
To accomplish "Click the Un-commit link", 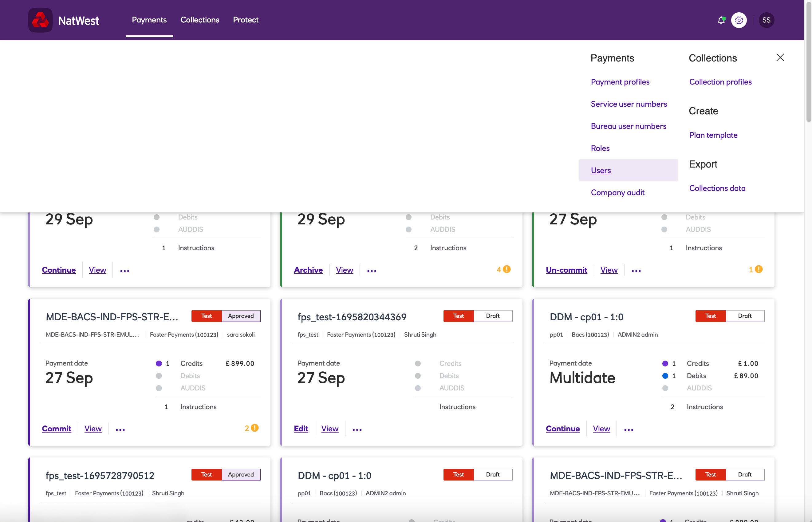I will [x=566, y=270].
